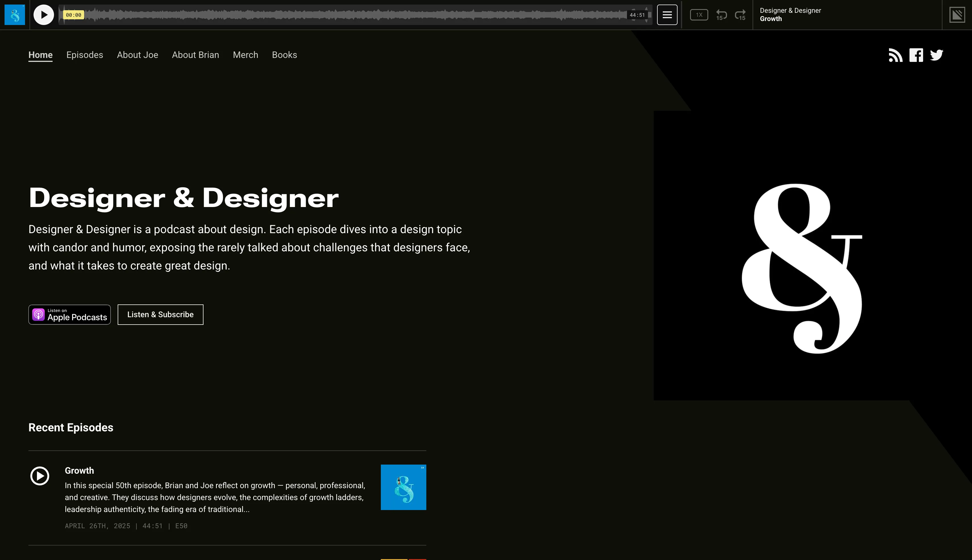Navigate to Merch
This screenshot has width=972, height=560.
point(245,55)
